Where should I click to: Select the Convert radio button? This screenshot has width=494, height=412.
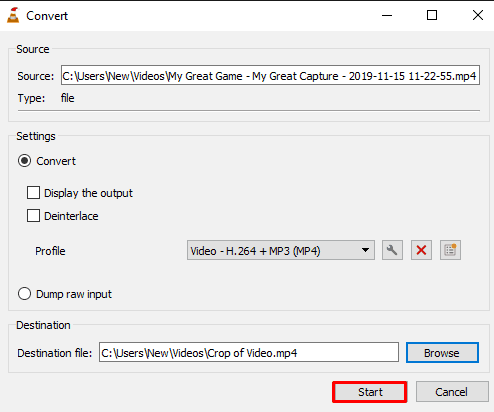pos(24,161)
